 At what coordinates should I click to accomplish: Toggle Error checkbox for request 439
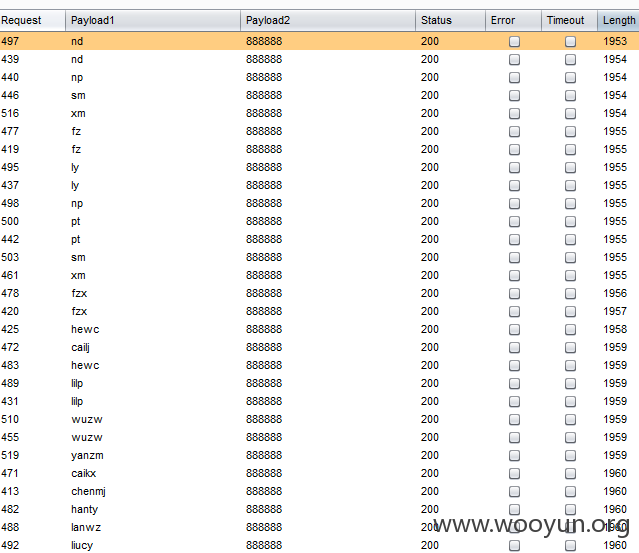tap(514, 59)
